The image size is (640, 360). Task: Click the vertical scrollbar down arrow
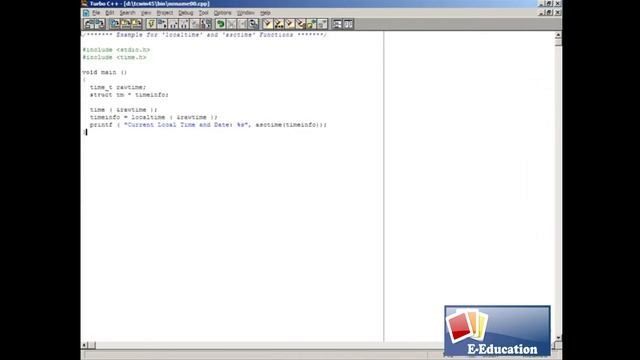coord(558,338)
